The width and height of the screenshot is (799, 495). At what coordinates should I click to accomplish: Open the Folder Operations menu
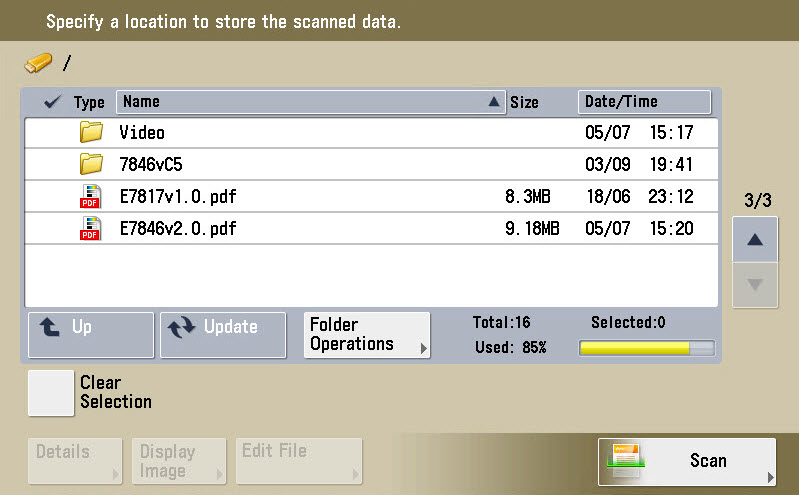366,335
